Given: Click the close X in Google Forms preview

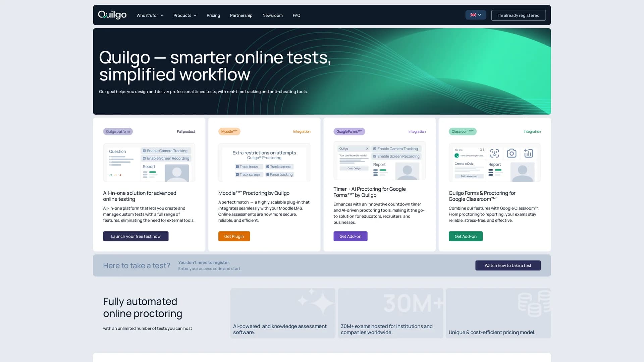Looking at the screenshot, I should [367, 148].
